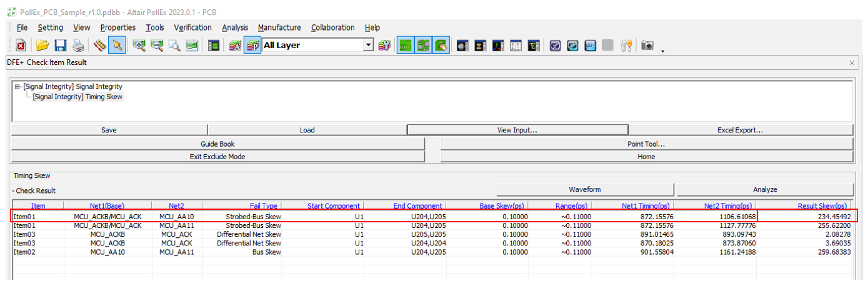Click the camera screenshot icon

(647, 46)
